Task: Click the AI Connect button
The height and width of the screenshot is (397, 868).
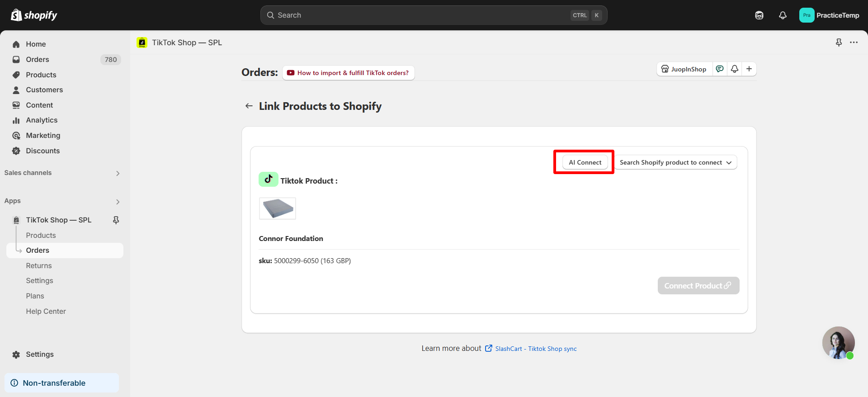Action: tap(585, 162)
